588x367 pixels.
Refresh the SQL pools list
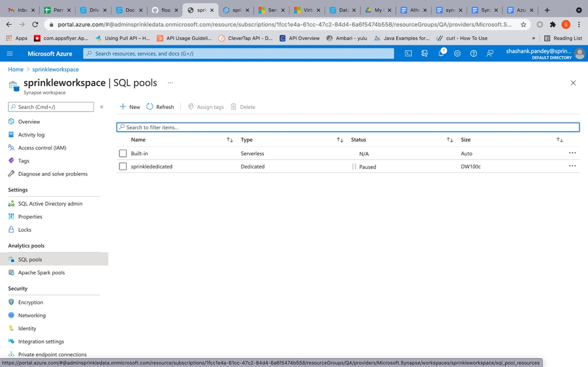click(160, 106)
